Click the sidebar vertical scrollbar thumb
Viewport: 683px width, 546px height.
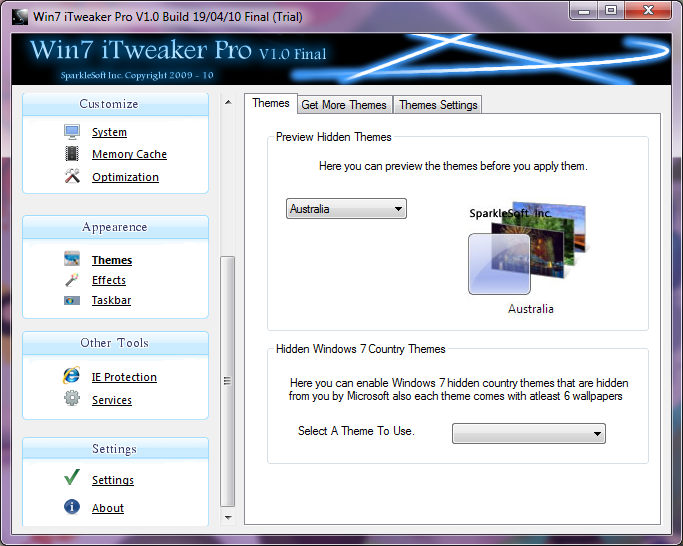pyautogui.click(x=228, y=382)
